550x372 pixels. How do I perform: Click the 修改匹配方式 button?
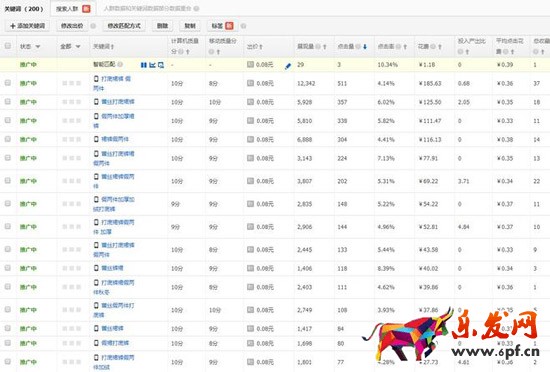(x=124, y=26)
